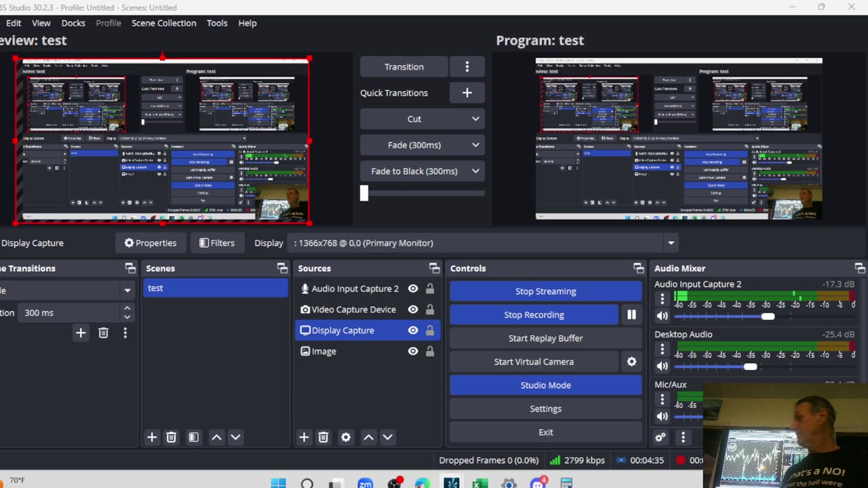Image resolution: width=868 pixels, height=488 pixels.
Task: Stop Streaming
Action: (x=546, y=291)
